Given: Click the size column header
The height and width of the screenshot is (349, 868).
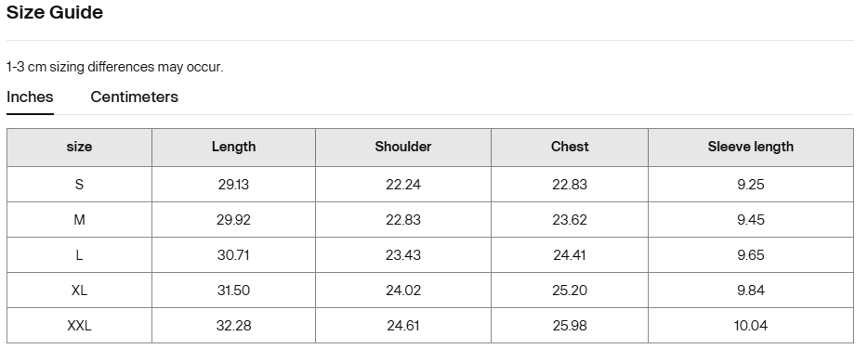Looking at the screenshot, I should pyautogui.click(x=79, y=148).
